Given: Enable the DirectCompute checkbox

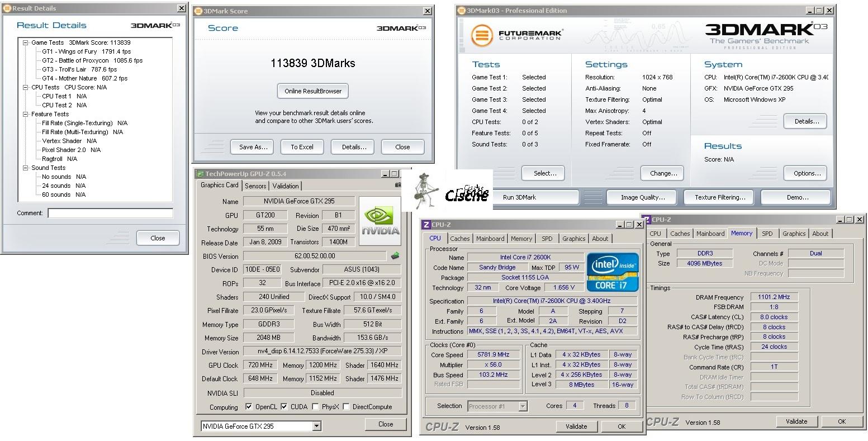Looking at the screenshot, I should click(x=346, y=407).
